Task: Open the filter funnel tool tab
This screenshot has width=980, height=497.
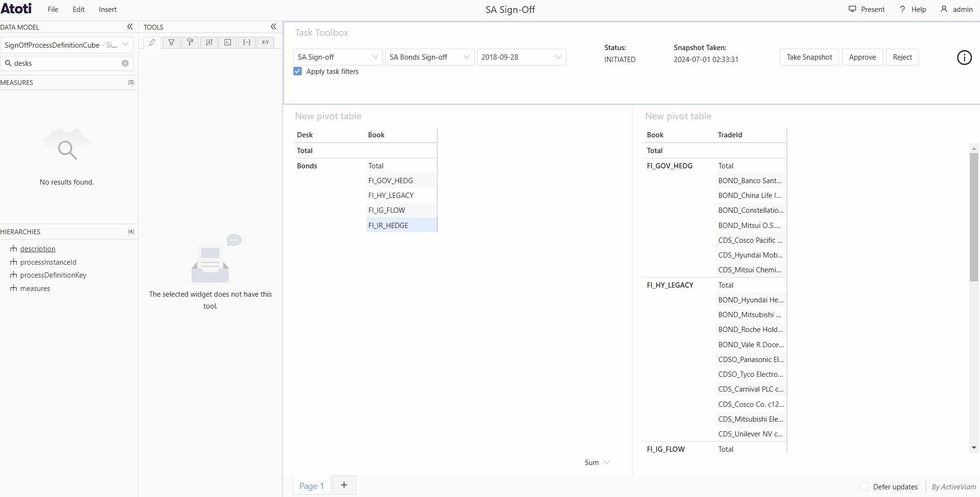Action: pyautogui.click(x=171, y=42)
